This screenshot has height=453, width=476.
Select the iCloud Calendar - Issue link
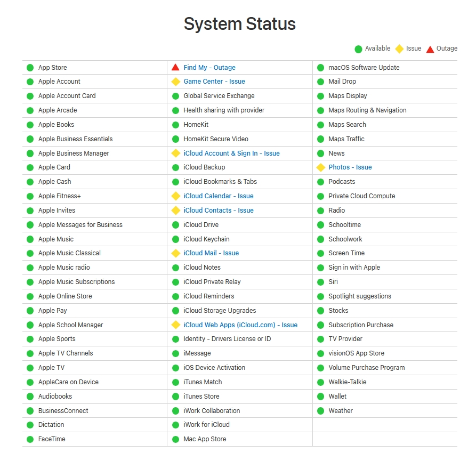[219, 196]
